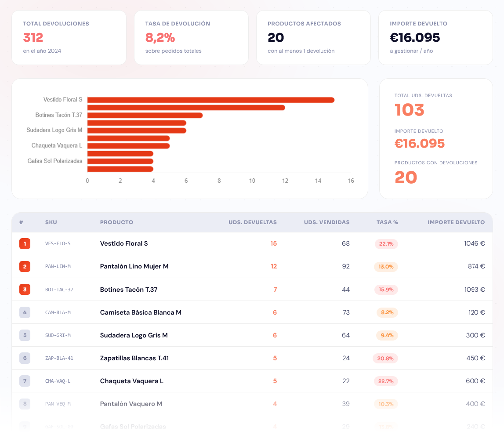Select the TOTAL DEVOLUCIONES card showing 312

click(x=69, y=37)
